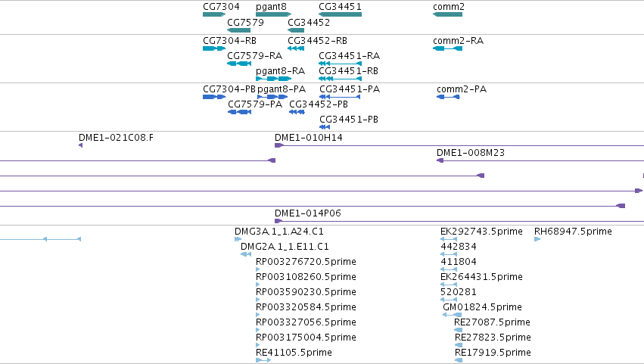Select the RP003108260.5prime EST
The width and height of the screenshot is (644, 364).
click(x=257, y=285)
